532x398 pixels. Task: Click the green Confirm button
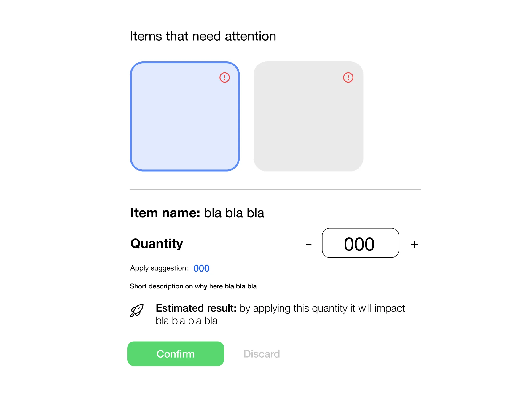176,353
